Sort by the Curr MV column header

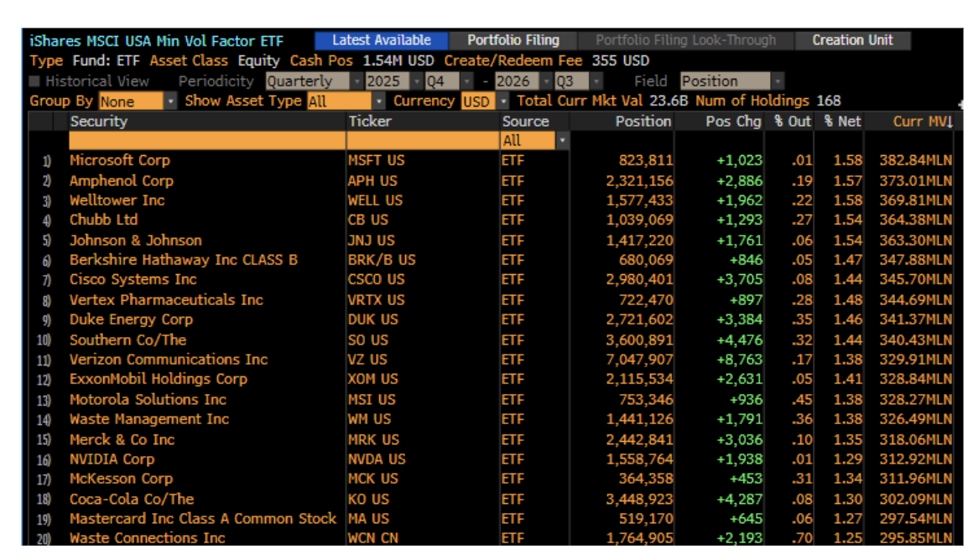point(922,122)
